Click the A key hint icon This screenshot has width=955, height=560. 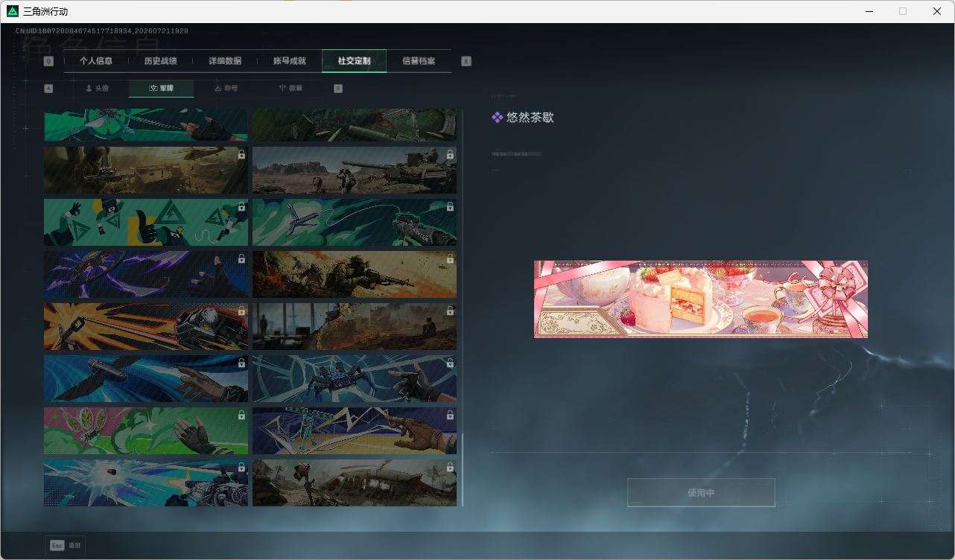pyautogui.click(x=48, y=89)
